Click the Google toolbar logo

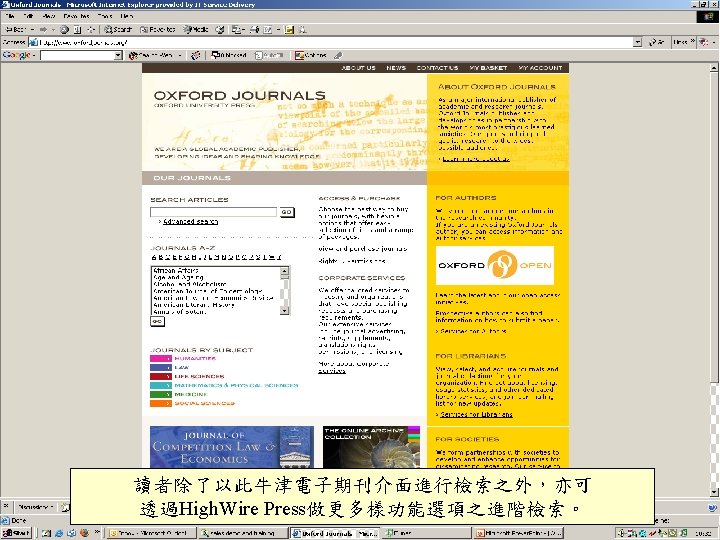coord(17,55)
